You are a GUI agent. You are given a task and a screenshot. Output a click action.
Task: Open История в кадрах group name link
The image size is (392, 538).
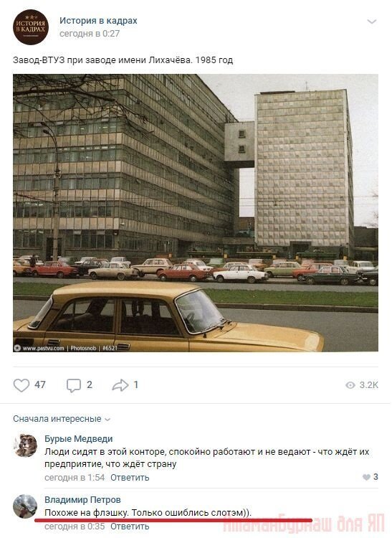[98, 21]
